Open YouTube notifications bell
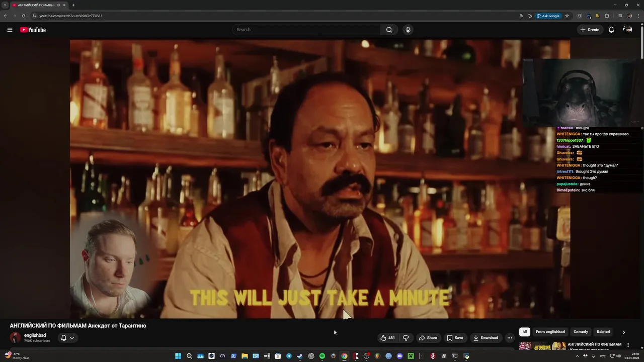Viewport: 644px width, 362px height. coord(611,30)
